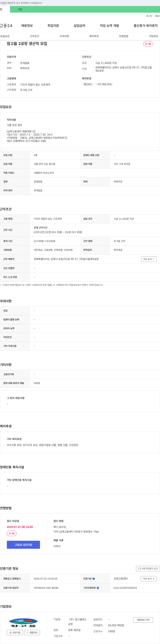Add company with 관심기업 star button
Image resolution: width=160 pixels, height=644 pixels.
point(15,633)
